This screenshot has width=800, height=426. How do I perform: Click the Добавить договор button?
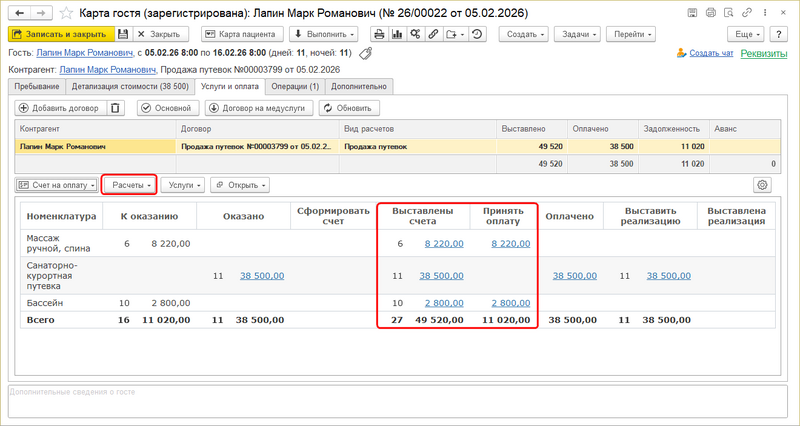click(x=59, y=108)
